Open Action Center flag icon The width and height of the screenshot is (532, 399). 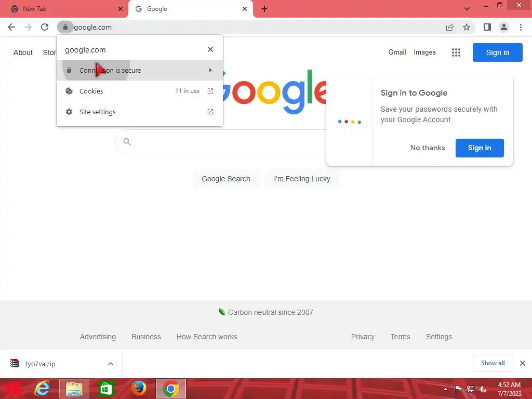click(458, 389)
